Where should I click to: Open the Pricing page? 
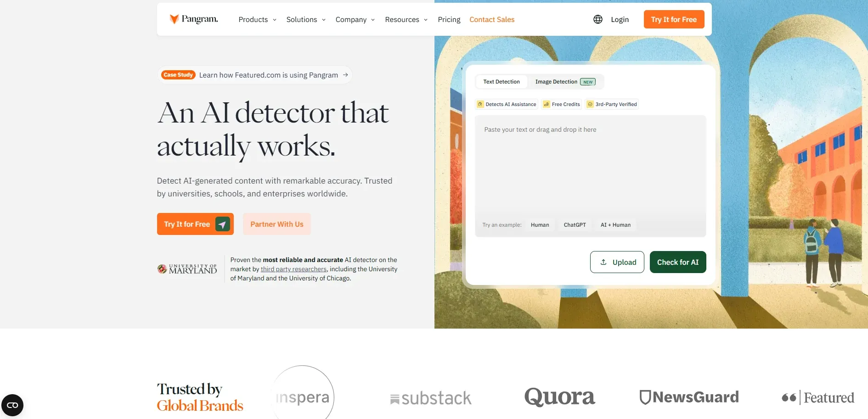449,19
